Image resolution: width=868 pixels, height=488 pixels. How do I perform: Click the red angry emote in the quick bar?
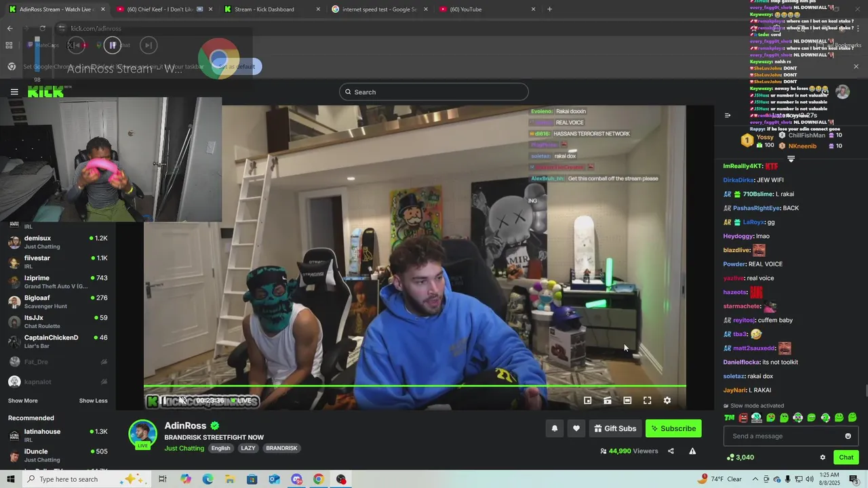tap(743, 418)
